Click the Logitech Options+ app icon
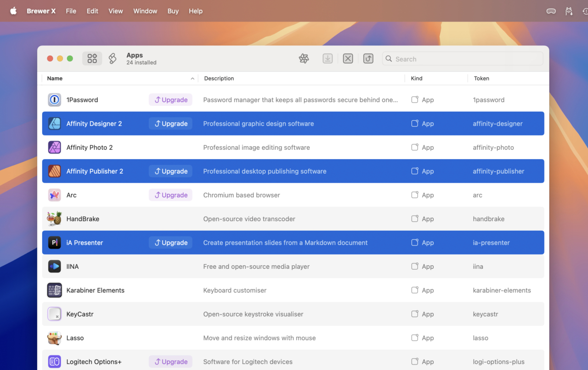Viewport: 588px width, 370px height. [55, 362]
